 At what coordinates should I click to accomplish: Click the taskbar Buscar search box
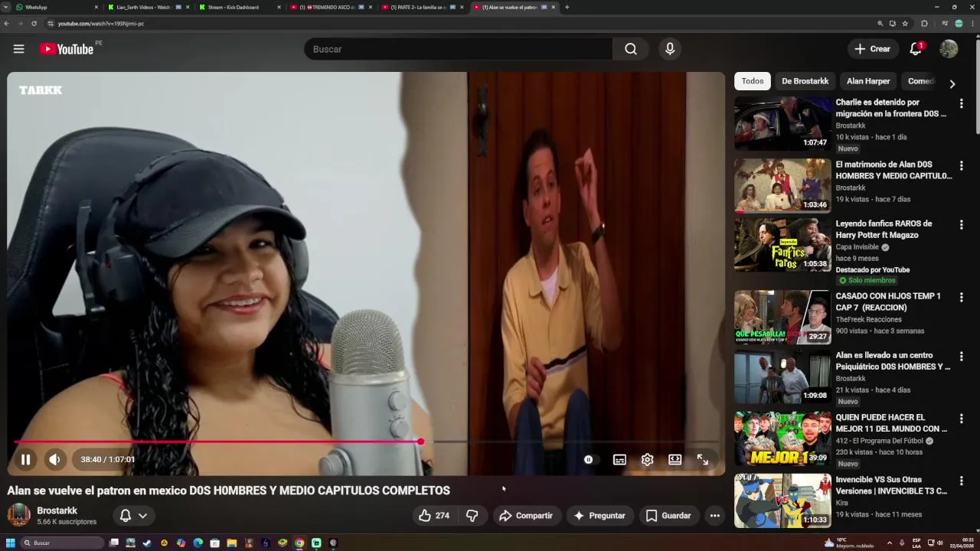[x=61, y=543]
